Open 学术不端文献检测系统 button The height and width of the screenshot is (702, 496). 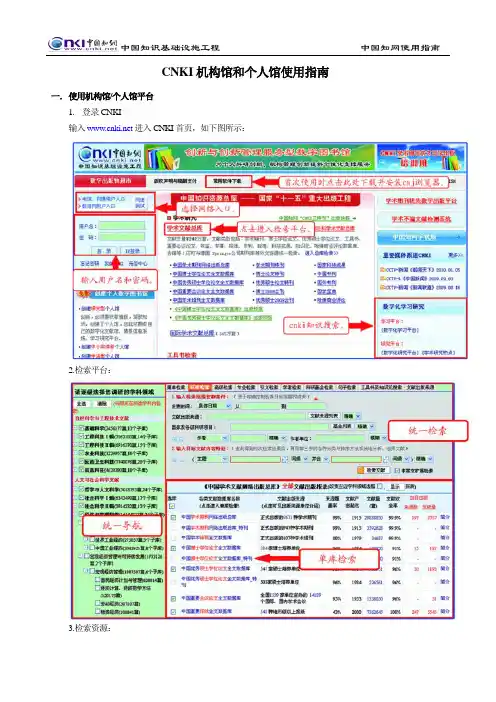click(421, 219)
